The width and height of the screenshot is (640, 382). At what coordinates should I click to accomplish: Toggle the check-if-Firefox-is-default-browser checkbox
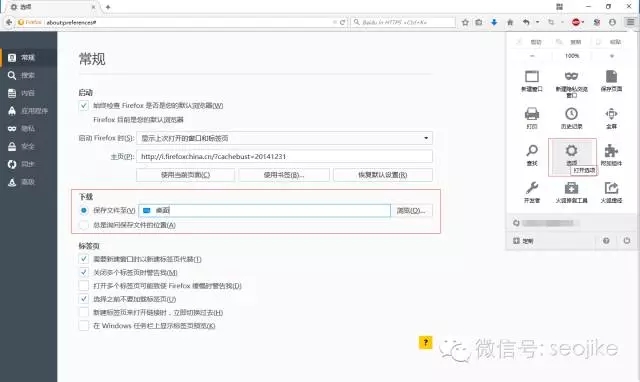coord(83,106)
